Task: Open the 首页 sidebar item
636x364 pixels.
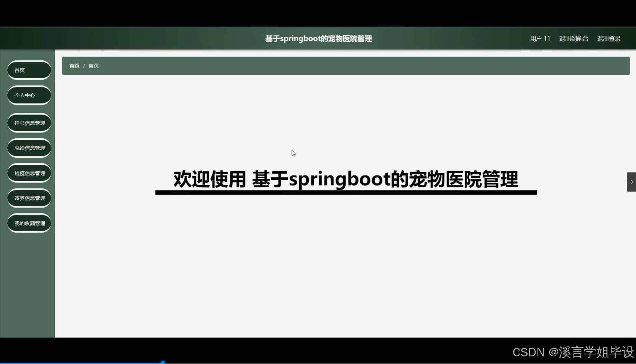Action: [x=29, y=70]
